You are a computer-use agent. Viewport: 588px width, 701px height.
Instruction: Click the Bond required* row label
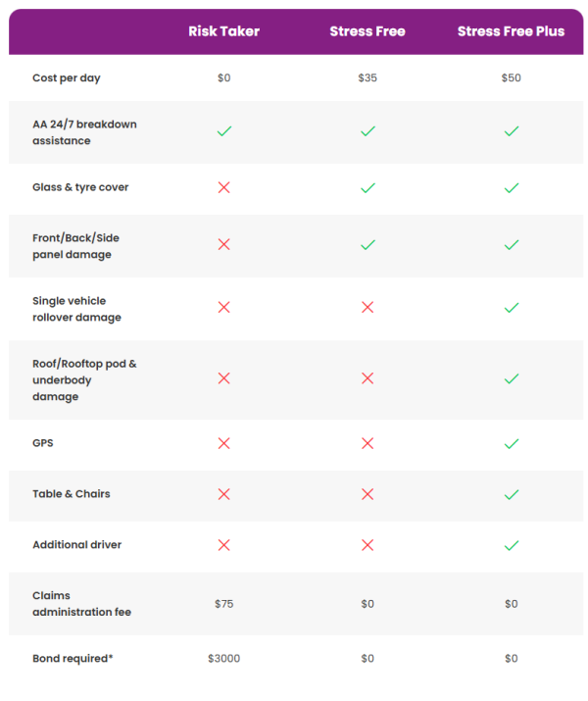73,659
